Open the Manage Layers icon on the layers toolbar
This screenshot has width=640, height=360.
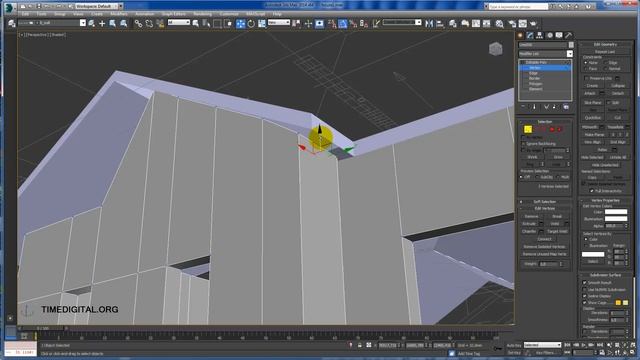click(11, 23)
